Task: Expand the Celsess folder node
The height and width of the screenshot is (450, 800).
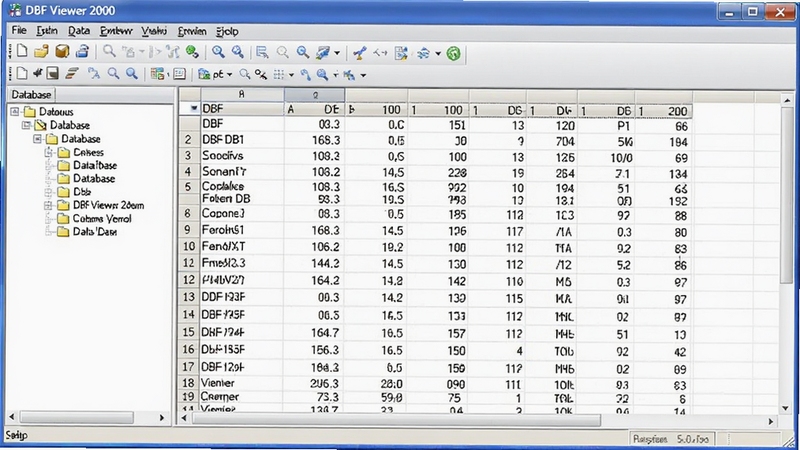Action: click(x=48, y=152)
